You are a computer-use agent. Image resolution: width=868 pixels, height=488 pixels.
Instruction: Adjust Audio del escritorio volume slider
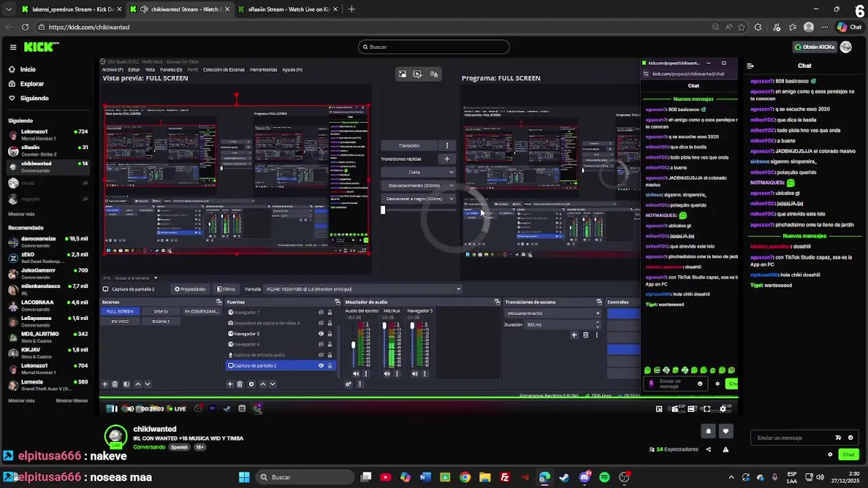[x=353, y=345]
